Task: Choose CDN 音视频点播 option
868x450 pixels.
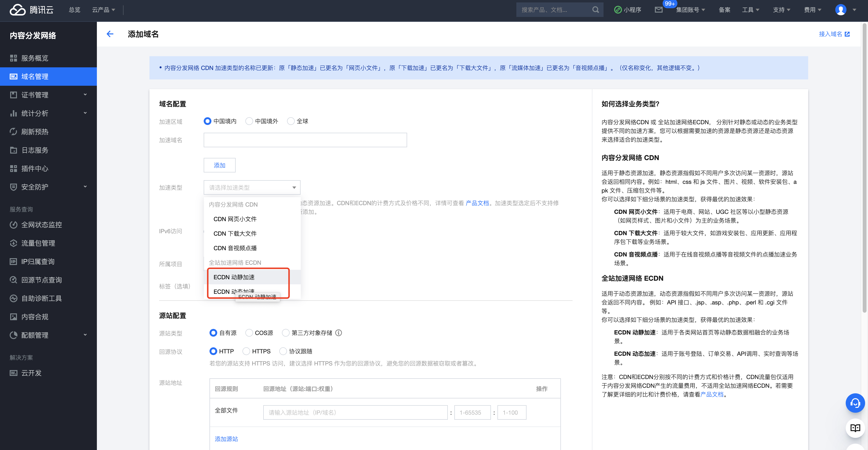Action: (252, 248)
